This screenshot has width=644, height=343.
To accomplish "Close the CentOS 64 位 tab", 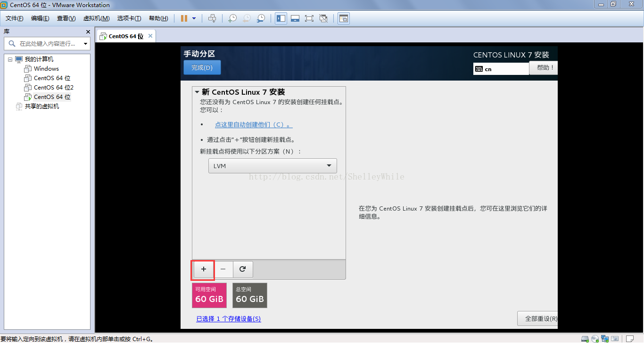I will coord(150,36).
